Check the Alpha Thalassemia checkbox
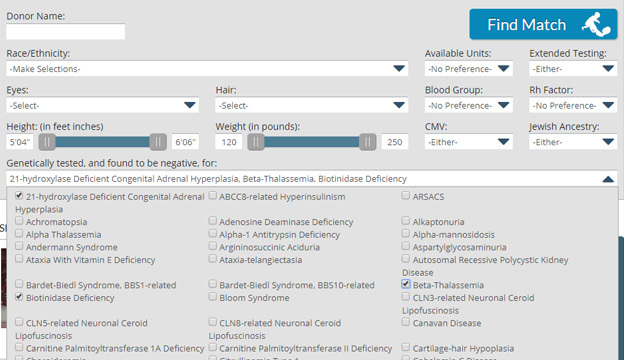 click(x=19, y=233)
